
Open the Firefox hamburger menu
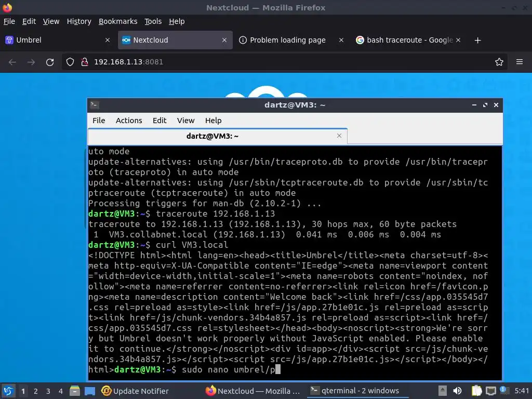tap(520, 62)
